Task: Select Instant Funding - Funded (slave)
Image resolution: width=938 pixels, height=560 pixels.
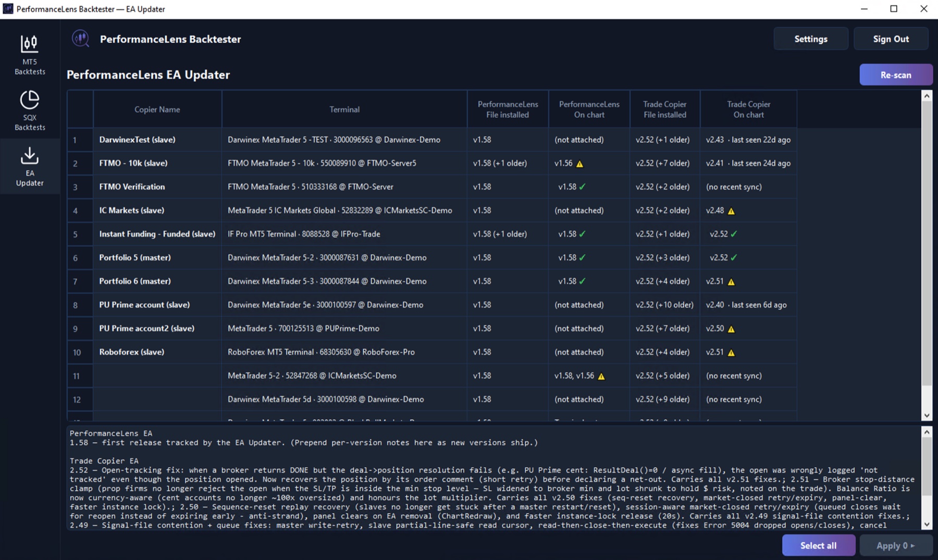Action: click(x=157, y=234)
